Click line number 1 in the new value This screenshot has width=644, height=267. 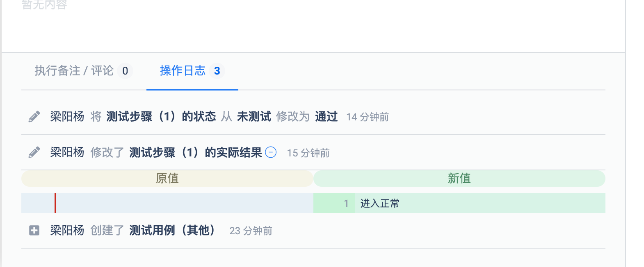pos(346,203)
